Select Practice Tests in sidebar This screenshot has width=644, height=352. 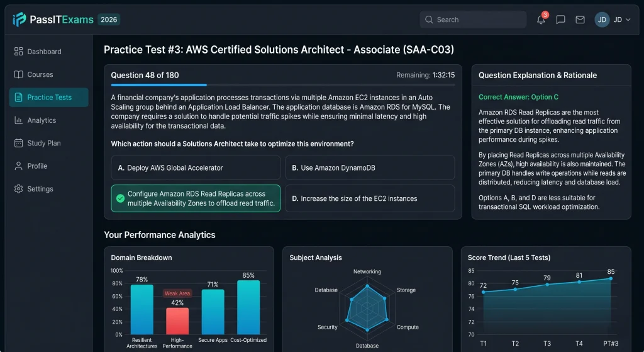click(x=48, y=98)
